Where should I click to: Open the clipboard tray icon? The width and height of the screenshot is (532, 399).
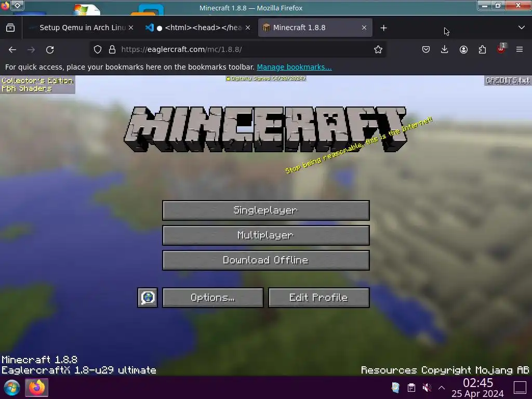click(x=411, y=388)
